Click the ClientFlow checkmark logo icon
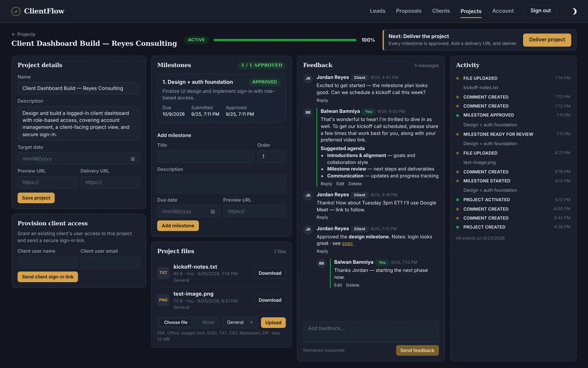 (x=16, y=11)
